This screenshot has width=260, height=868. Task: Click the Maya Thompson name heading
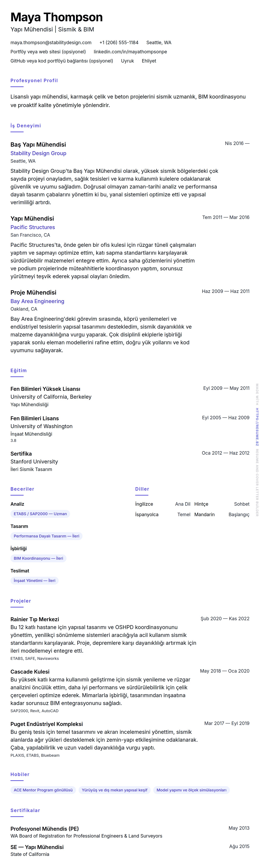(56, 17)
